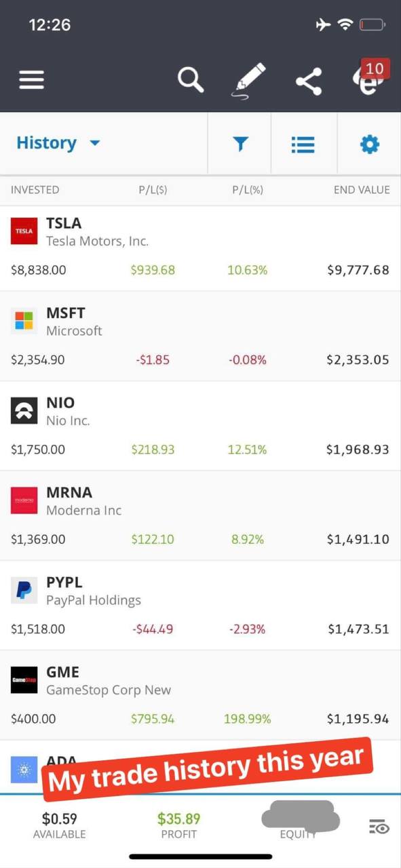Switch to list view icon
Viewport: 401px width, 868px height.
point(303,144)
